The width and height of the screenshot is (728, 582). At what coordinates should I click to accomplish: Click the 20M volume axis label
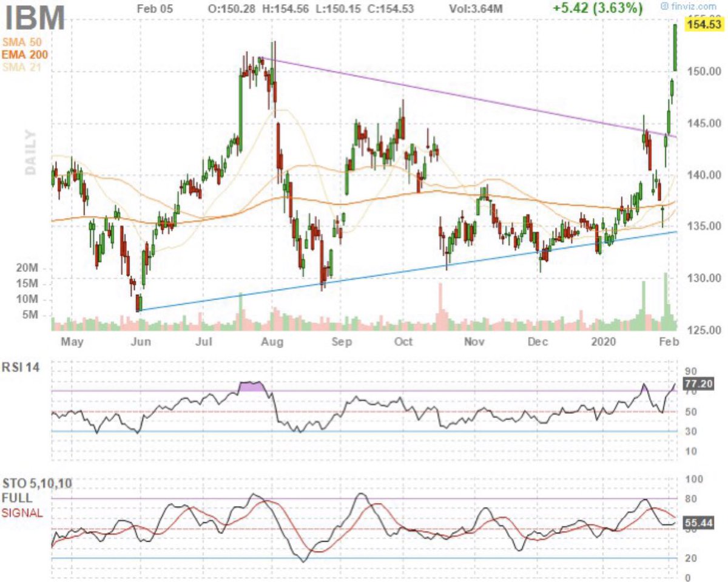click(27, 268)
